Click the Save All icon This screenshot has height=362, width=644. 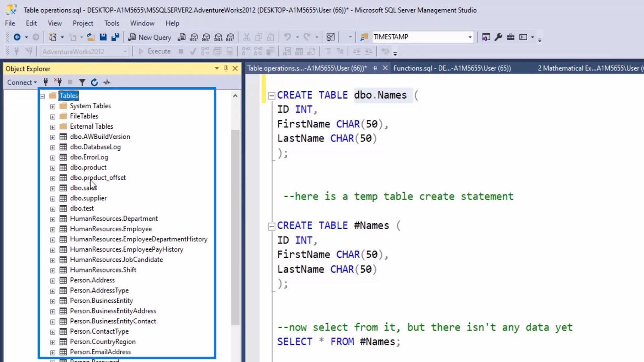[x=115, y=37]
